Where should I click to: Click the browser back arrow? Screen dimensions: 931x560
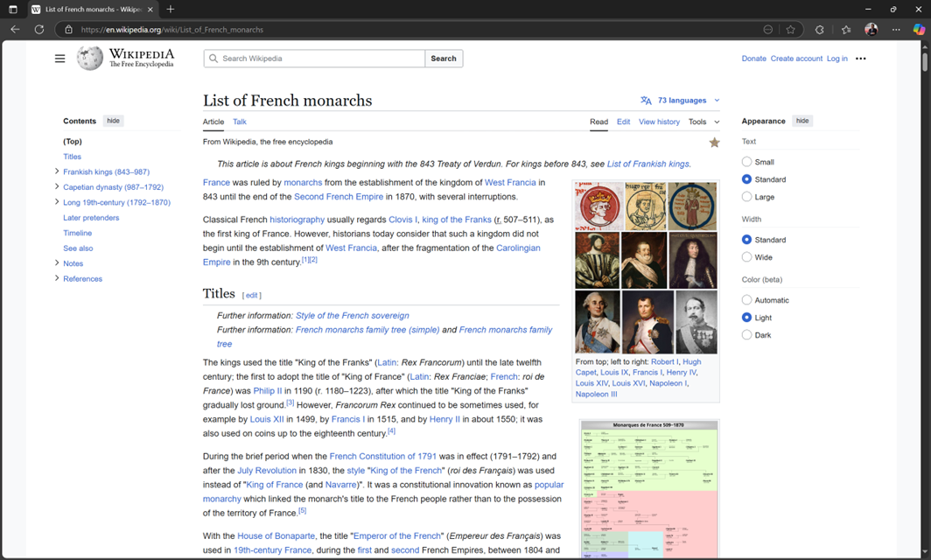tap(14, 29)
